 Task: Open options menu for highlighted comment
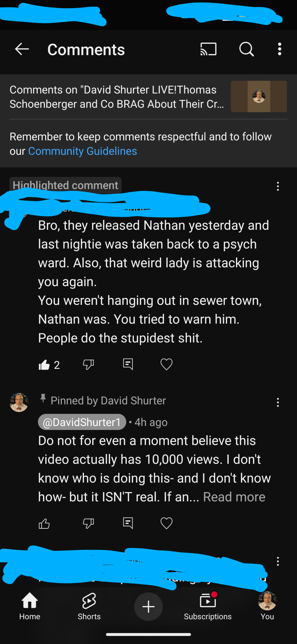pos(278,186)
